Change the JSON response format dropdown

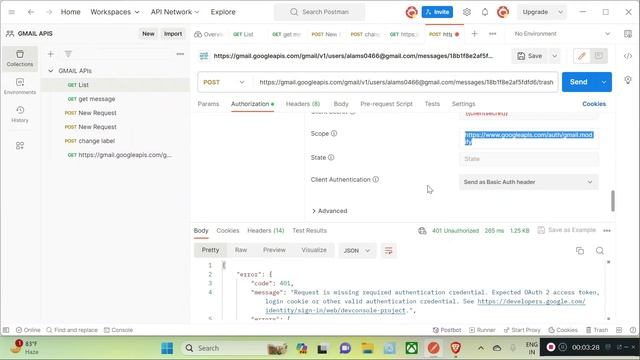point(356,251)
